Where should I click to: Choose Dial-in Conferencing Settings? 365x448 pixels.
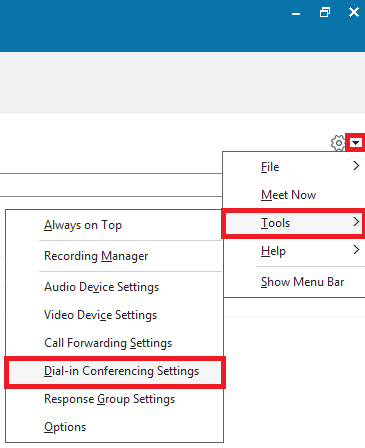(115, 371)
